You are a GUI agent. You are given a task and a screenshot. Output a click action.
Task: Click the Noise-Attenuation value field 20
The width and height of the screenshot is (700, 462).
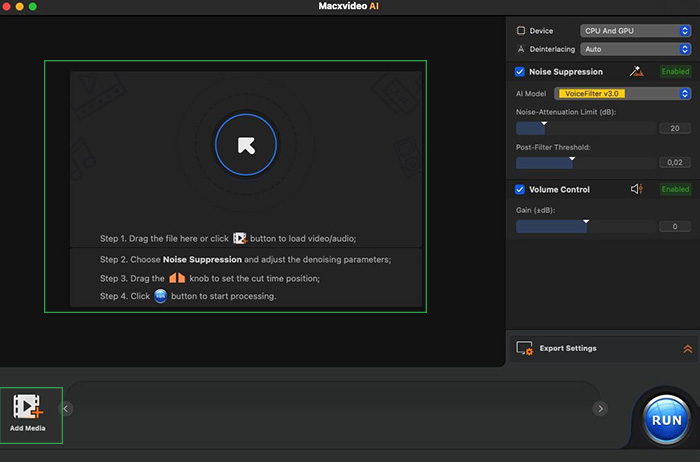click(675, 129)
